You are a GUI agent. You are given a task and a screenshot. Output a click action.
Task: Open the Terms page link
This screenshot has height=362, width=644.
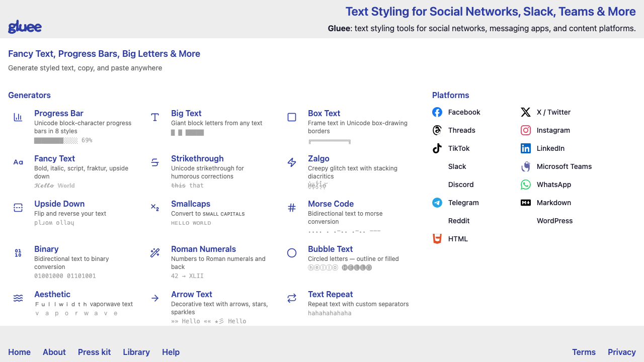pos(584,352)
